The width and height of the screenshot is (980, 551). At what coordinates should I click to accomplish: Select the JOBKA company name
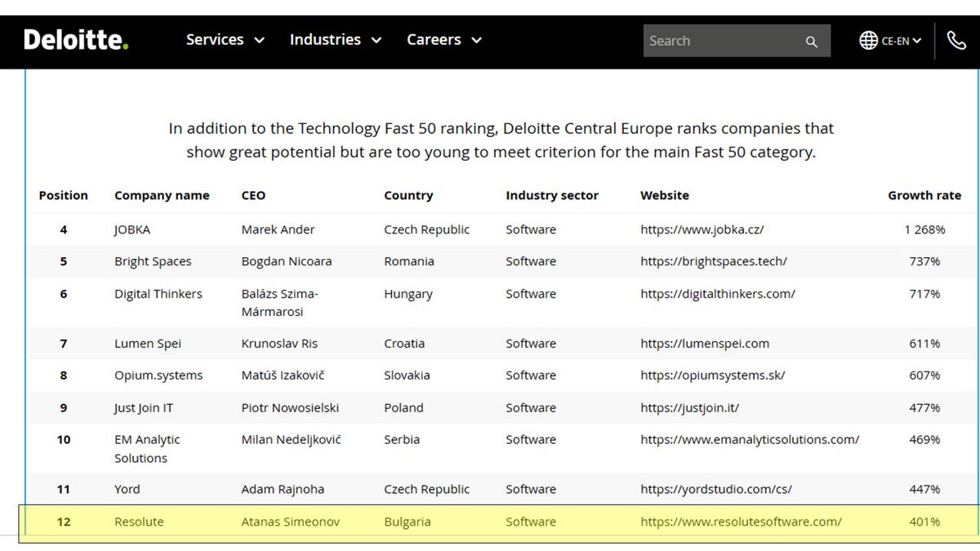pyautogui.click(x=132, y=230)
